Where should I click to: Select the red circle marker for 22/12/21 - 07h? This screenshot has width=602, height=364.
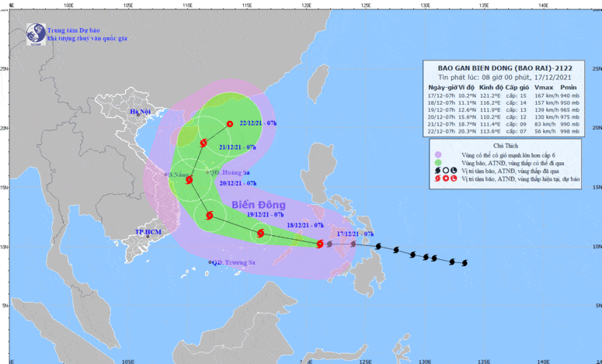pos(229,124)
